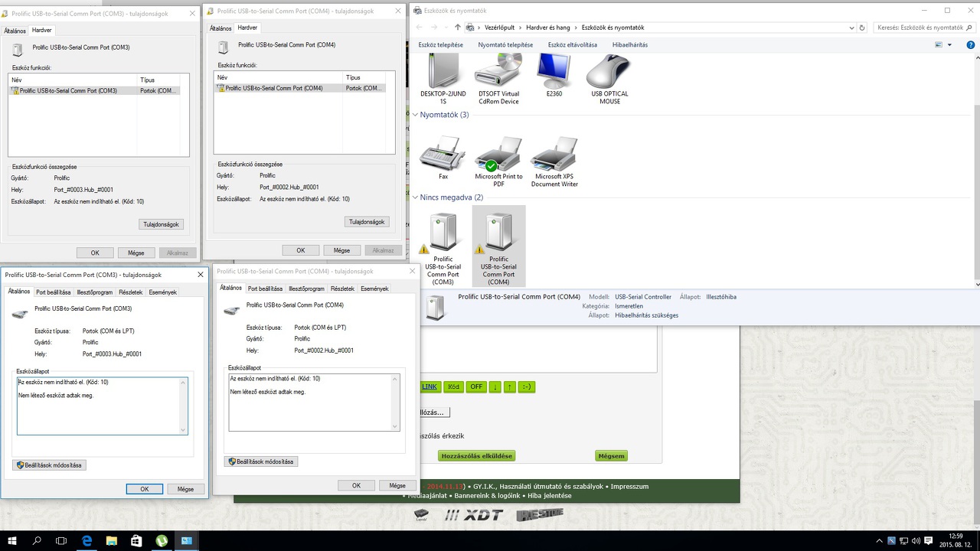The image size is (980, 551).
Task: Select the Fax printer icon
Action: (443, 158)
